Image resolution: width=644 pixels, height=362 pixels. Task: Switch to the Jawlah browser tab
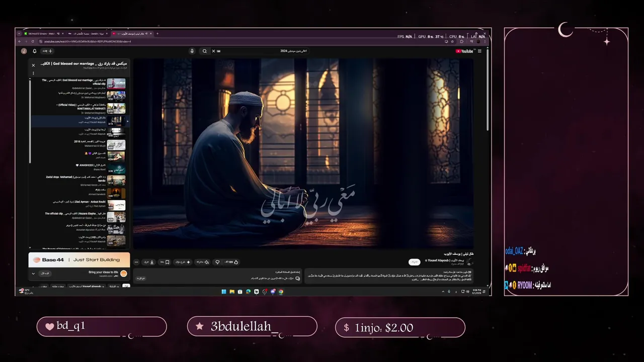pos(88,34)
